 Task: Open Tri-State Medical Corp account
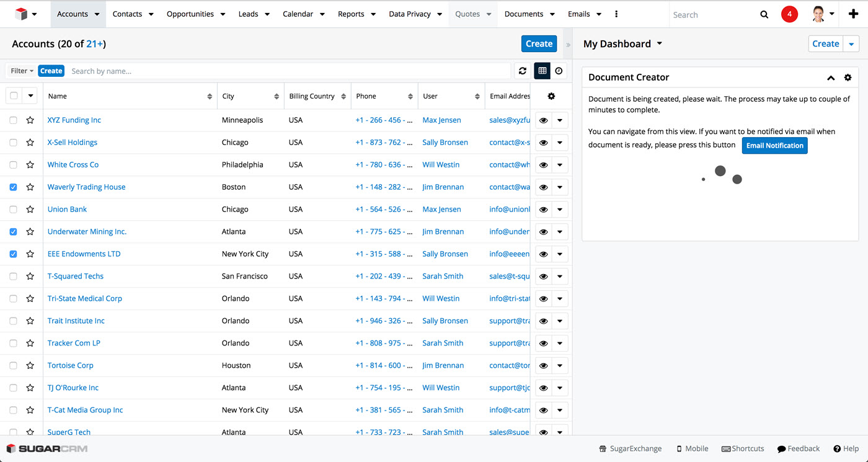(x=85, y=299)
